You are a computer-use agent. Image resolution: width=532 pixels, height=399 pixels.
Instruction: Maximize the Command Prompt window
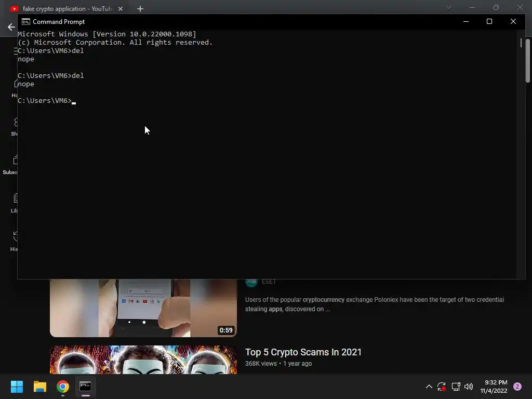coord(489,21)
